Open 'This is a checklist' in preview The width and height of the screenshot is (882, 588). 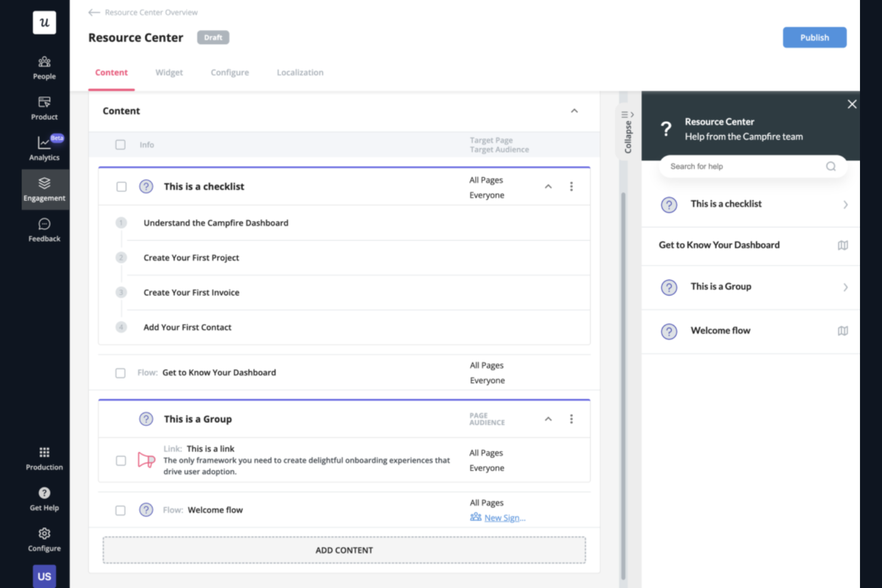point(751,204)
